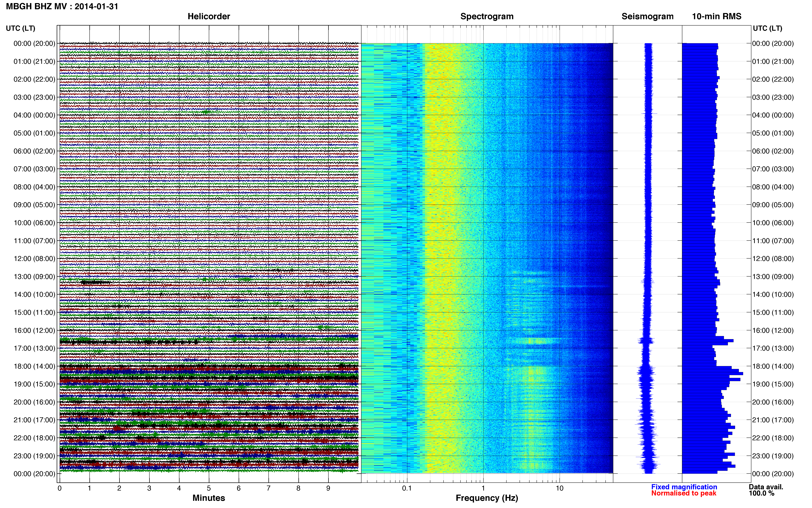Click the station title MBGH BHZ MV : 2014-01-31

pyautogui.click(x=62, y=6)
